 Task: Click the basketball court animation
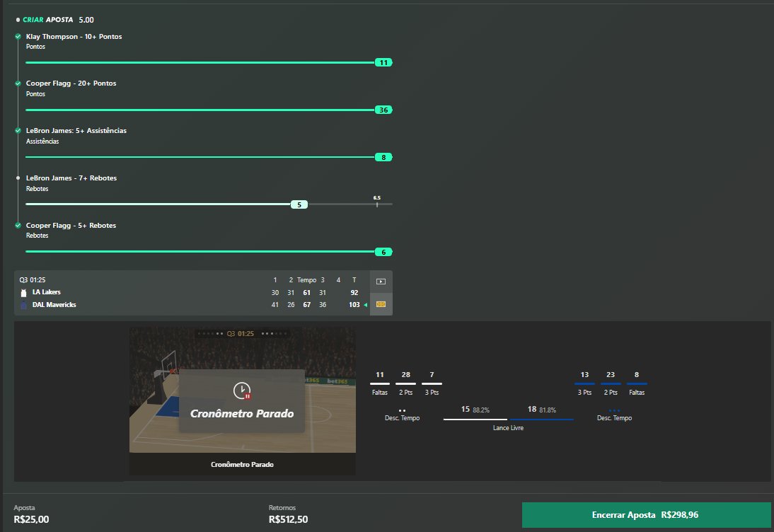pyautogui.click(x=243, y=390)
